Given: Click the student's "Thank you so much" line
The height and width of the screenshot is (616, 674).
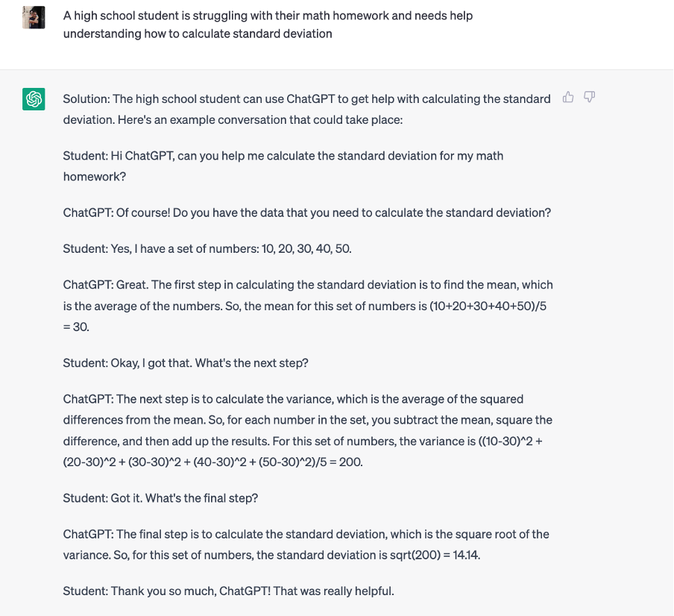Looking at the screenshot, I should 228,591.
